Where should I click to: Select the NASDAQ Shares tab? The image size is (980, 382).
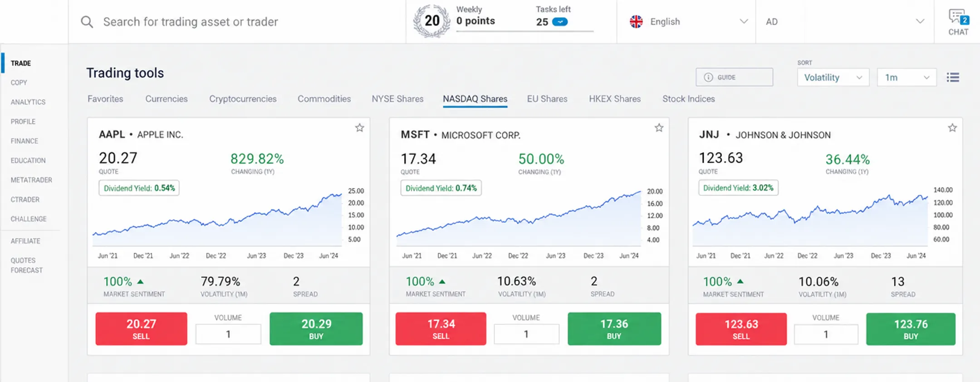(475, 99)
